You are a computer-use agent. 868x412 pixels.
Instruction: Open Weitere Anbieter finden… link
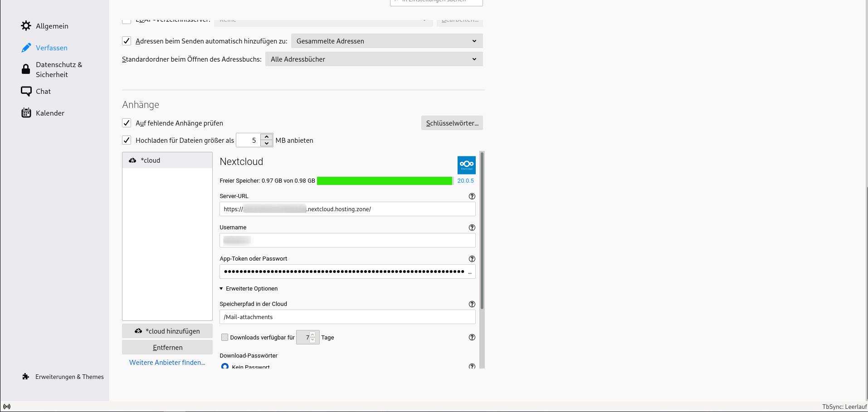tap(167, 363)
